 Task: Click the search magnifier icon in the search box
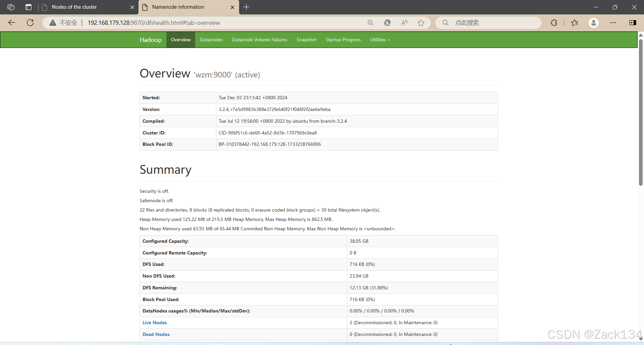tap(445, 23)
